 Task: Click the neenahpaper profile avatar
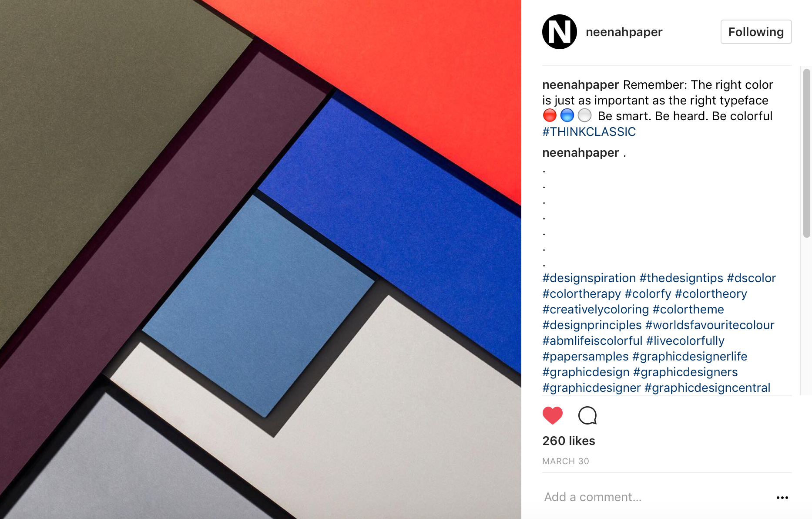pos(559,32)
